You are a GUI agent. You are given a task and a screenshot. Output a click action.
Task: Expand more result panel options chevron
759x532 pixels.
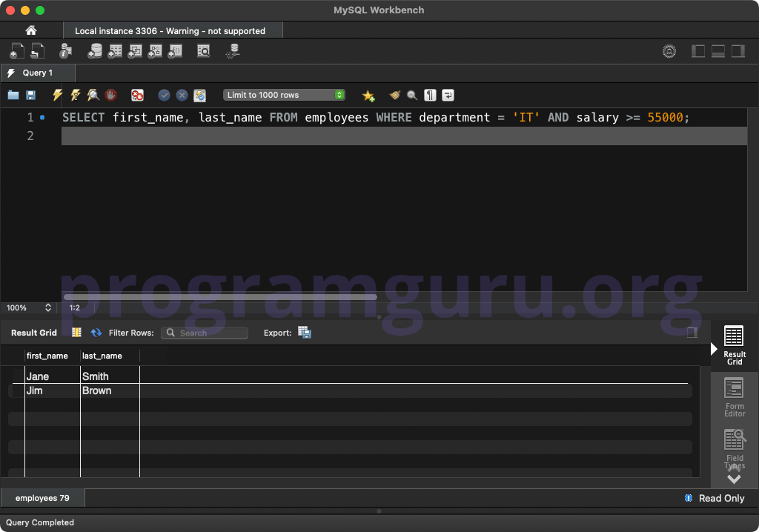pos(734,479)
